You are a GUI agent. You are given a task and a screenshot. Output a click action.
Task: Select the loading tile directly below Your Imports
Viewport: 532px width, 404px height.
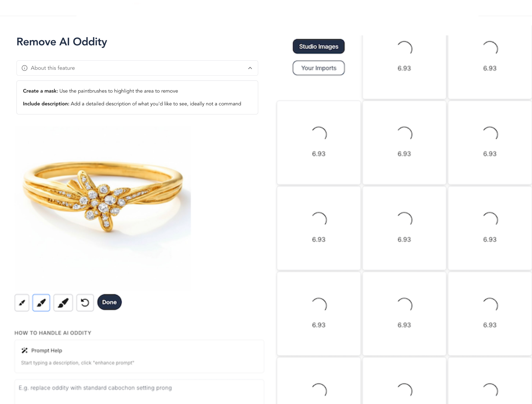tap(318, 143)
